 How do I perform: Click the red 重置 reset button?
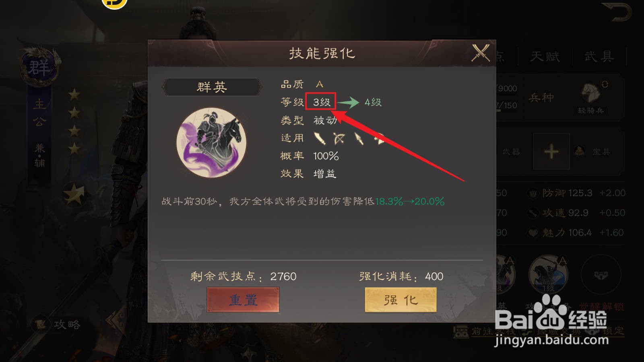coord(243,300)
